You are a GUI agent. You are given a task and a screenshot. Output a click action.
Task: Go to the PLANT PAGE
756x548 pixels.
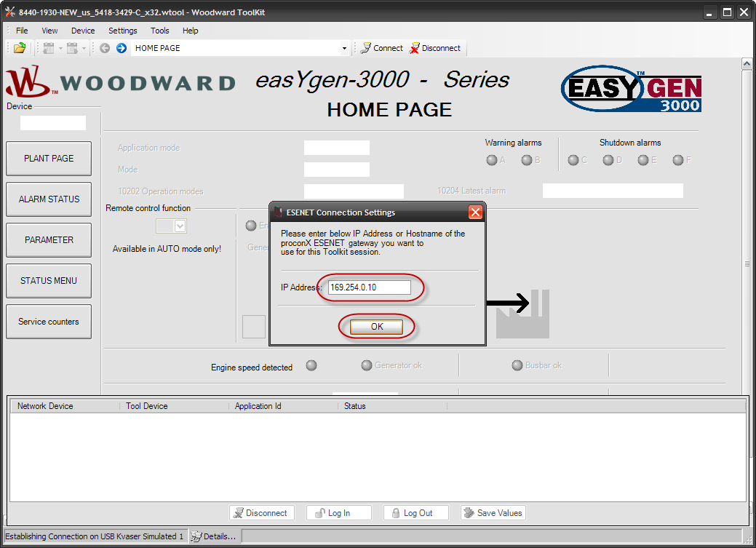pyautogui.click(x=49, y=159)
